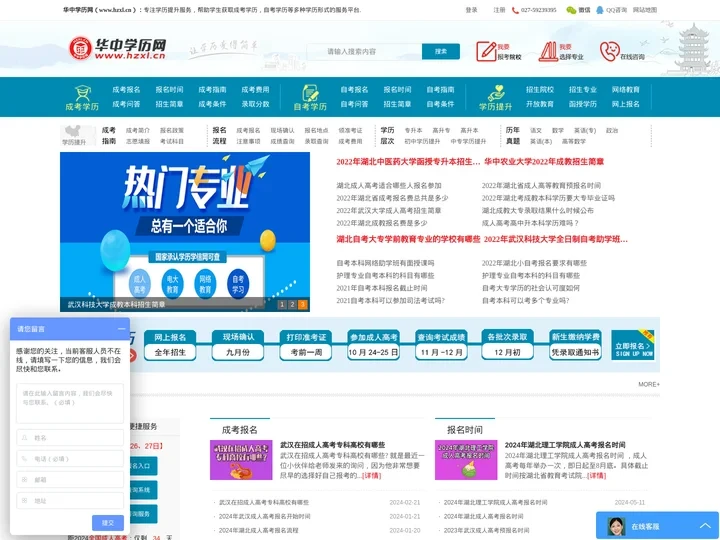
Task: Focus the 电话(必填) phone input field
Action: (70, 459)
